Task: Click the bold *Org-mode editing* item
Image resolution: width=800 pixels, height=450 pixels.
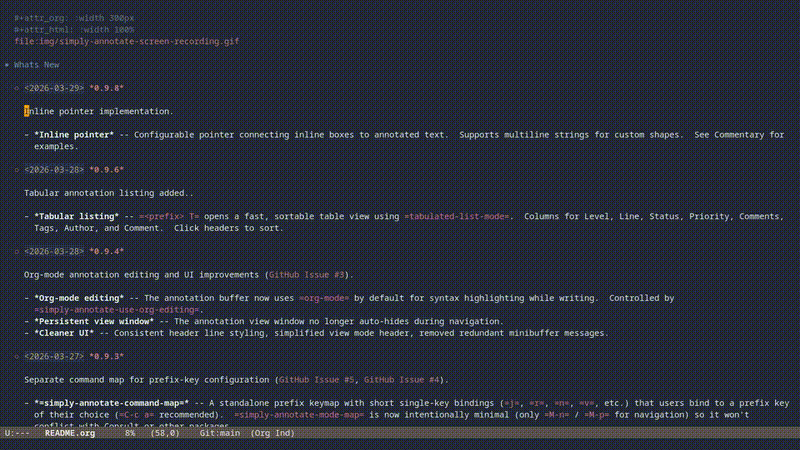Action: coord(79,298)
